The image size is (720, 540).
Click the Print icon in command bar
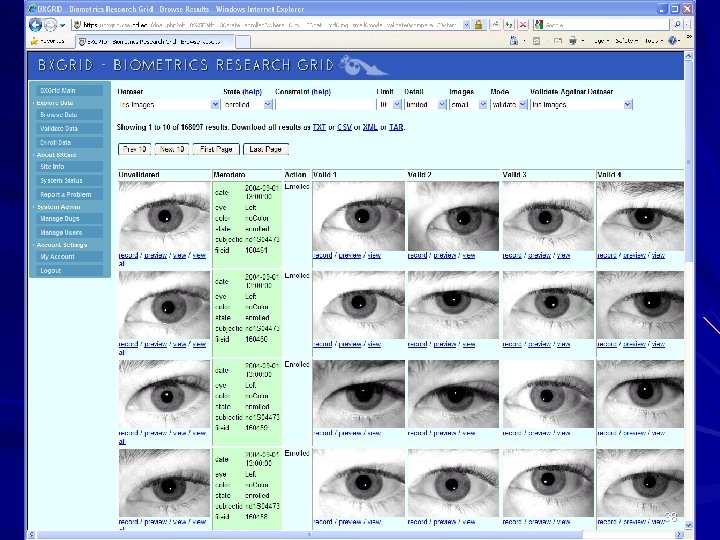coord(573,41)
